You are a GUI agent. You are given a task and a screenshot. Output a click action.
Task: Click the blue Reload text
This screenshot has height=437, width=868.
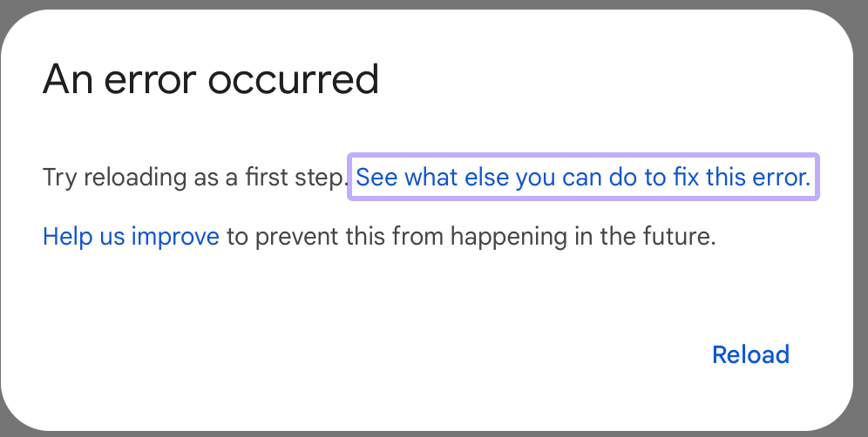[x=750, y=355]
